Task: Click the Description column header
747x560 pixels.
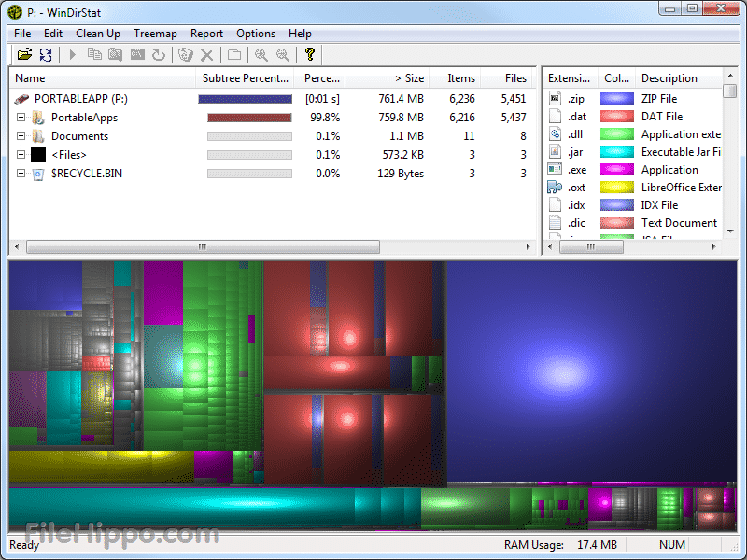Action: click(669, 78)
